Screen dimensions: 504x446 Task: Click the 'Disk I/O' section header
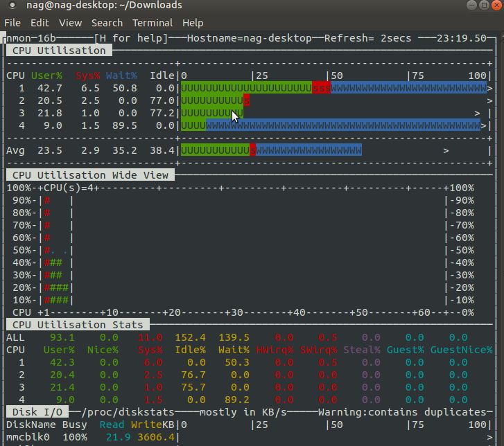[37, 412]
